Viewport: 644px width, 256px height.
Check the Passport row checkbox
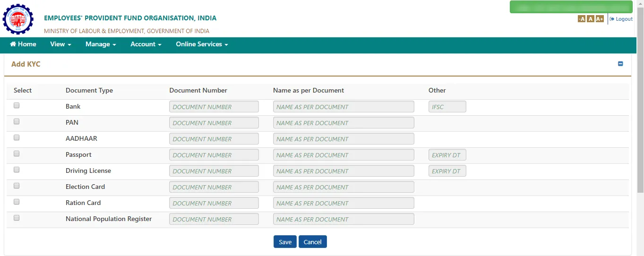pos(17,154)
